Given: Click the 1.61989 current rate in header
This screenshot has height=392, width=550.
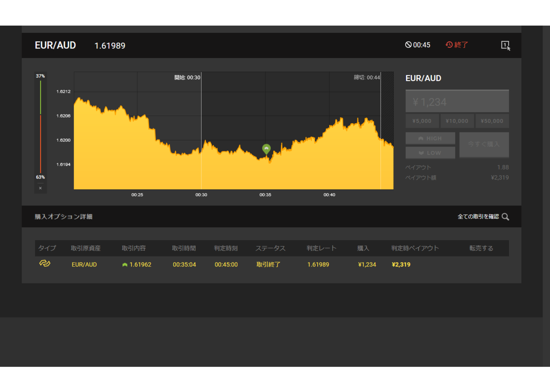Looking at the screenshot, I should (x=110, y=46).
